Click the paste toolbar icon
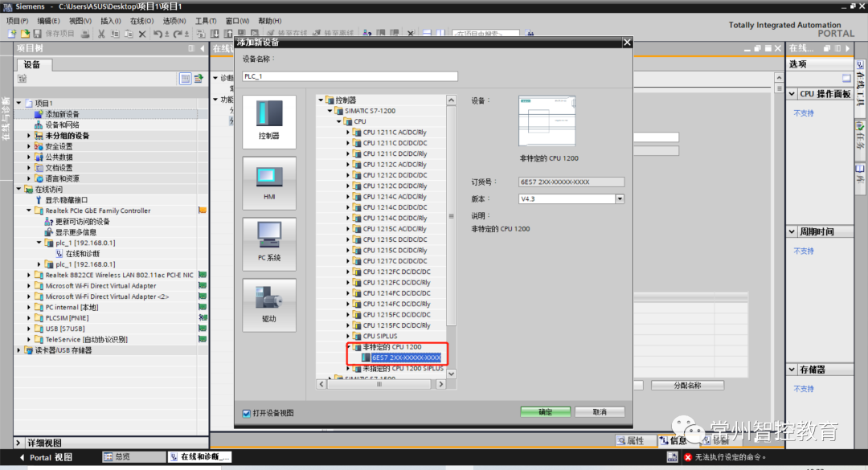This screenshot has height=470, width=868. tap(129, 34)
